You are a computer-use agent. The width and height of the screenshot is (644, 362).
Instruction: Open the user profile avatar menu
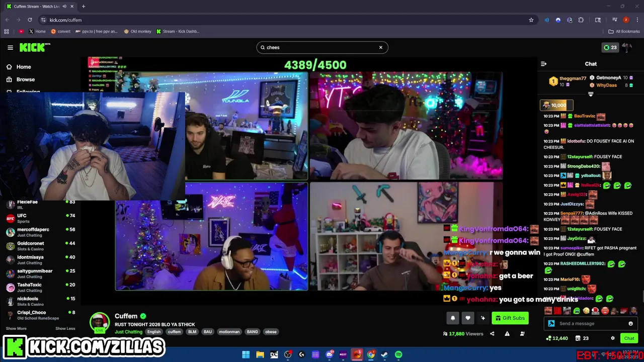pos(627,47)
